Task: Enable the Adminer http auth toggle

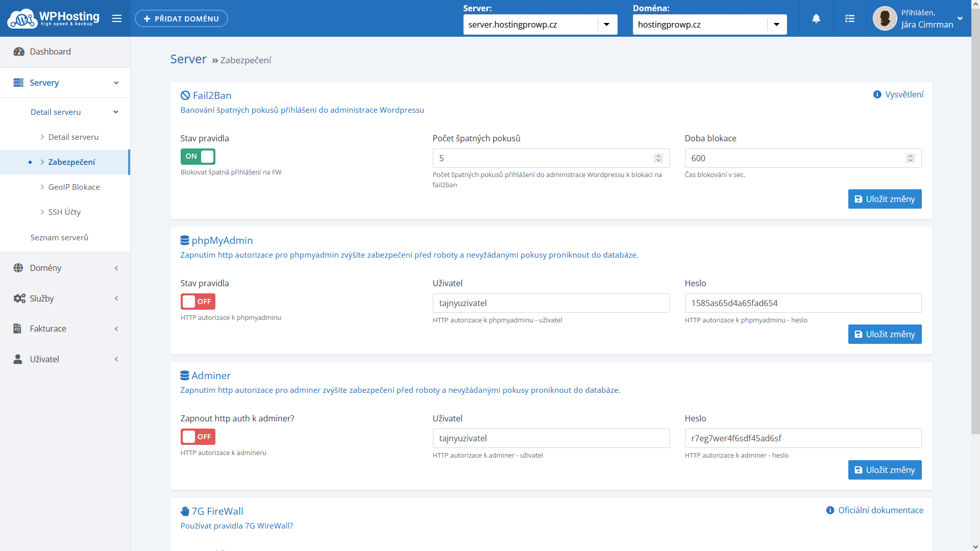Action: (x=198, y=437)
